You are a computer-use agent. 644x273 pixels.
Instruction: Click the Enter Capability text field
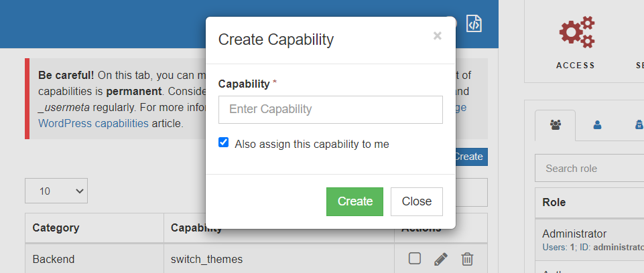point(330,109)
